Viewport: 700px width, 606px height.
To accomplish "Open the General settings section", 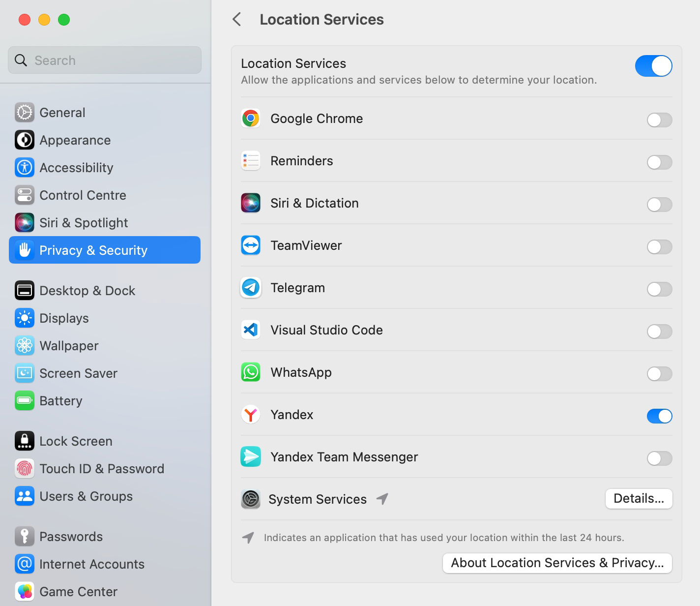I will (62, 113).
